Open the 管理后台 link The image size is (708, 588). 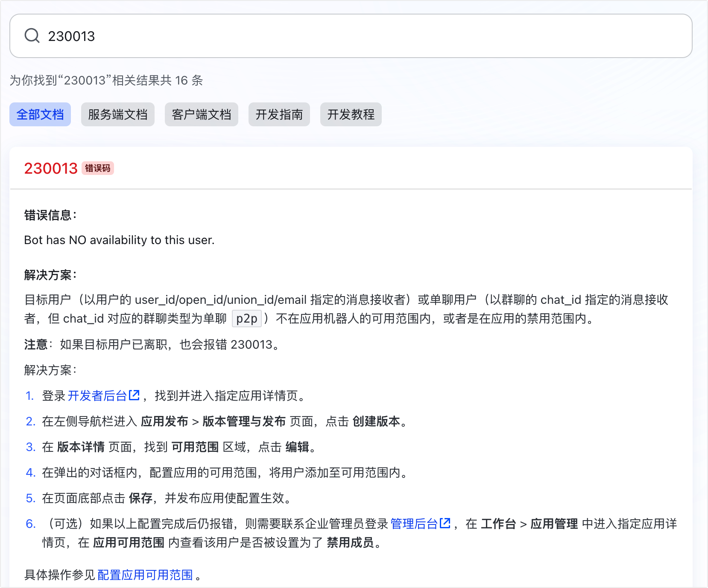(414, 524)
